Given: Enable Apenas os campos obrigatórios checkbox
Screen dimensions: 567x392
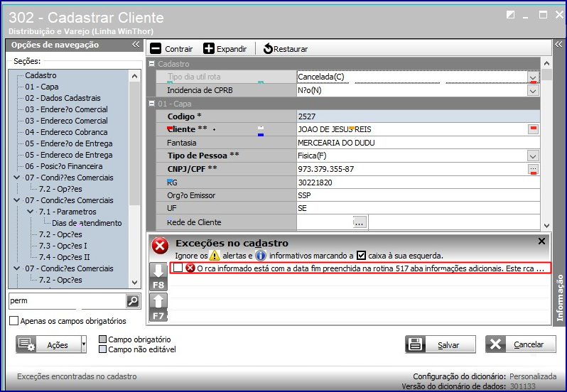Looking at the screenshot, I should coord(13,321).
